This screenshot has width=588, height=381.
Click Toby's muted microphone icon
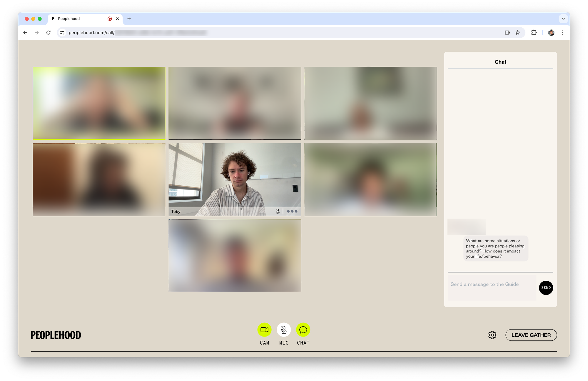pos(278,211)
